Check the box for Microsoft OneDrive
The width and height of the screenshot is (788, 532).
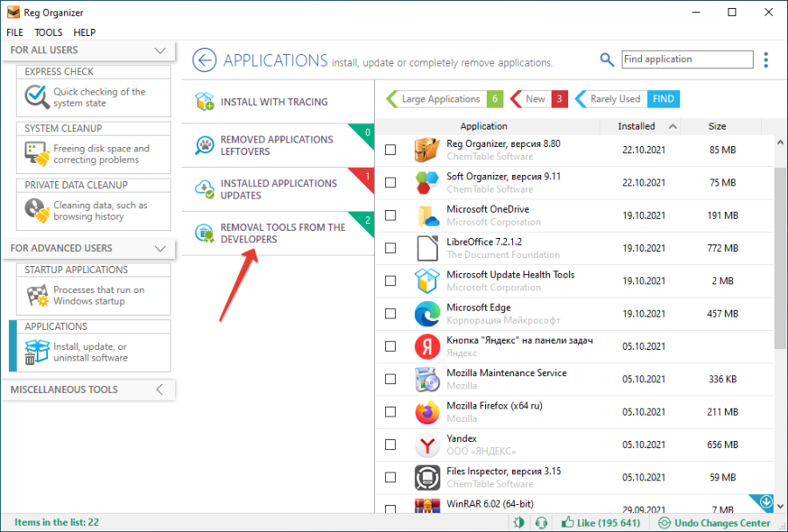click(x=390, y=215)
